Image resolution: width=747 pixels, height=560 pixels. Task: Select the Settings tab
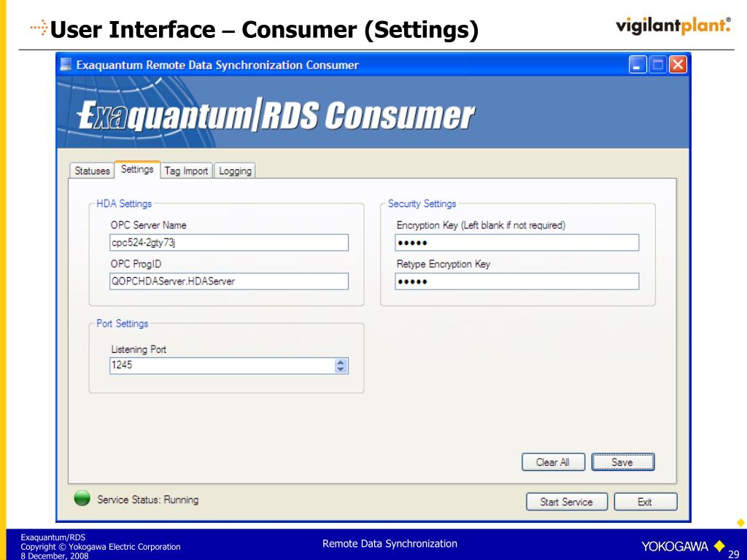coord(137,169)
